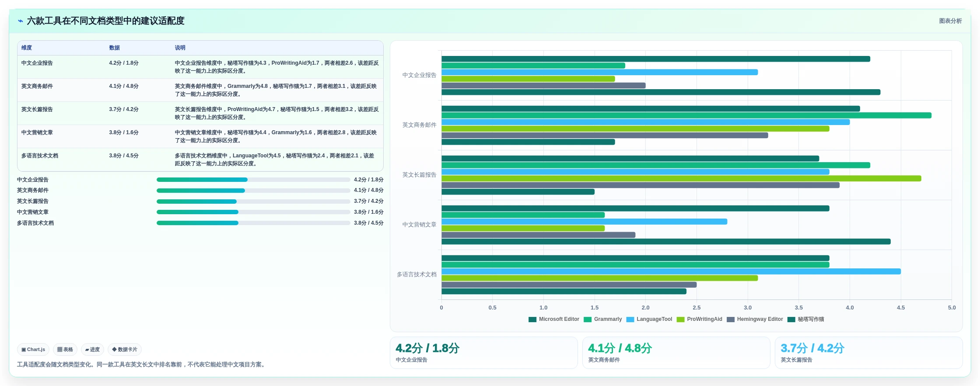The height and width of the screenshot is (386, 980).
Task: Select the Chart.js chip
Action: (33, 350)
